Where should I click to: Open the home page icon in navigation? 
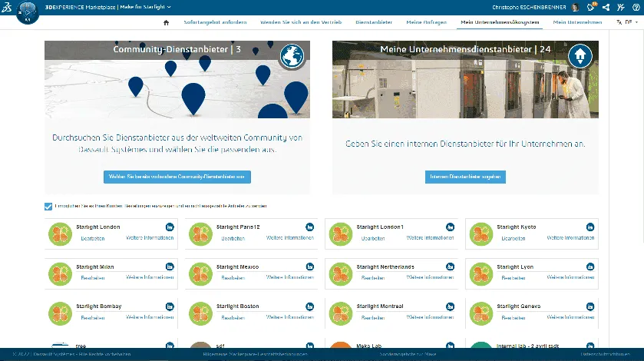tap(166, 22)
